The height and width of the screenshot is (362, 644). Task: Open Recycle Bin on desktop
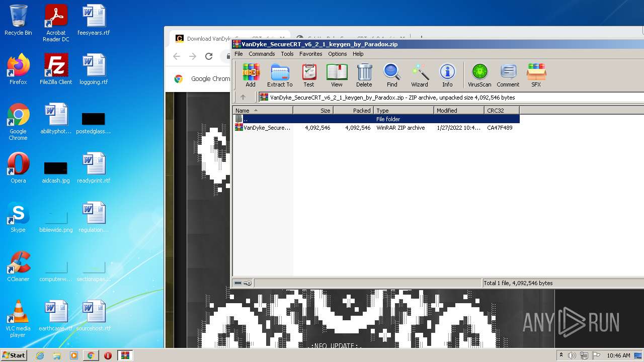pos(18,21)
